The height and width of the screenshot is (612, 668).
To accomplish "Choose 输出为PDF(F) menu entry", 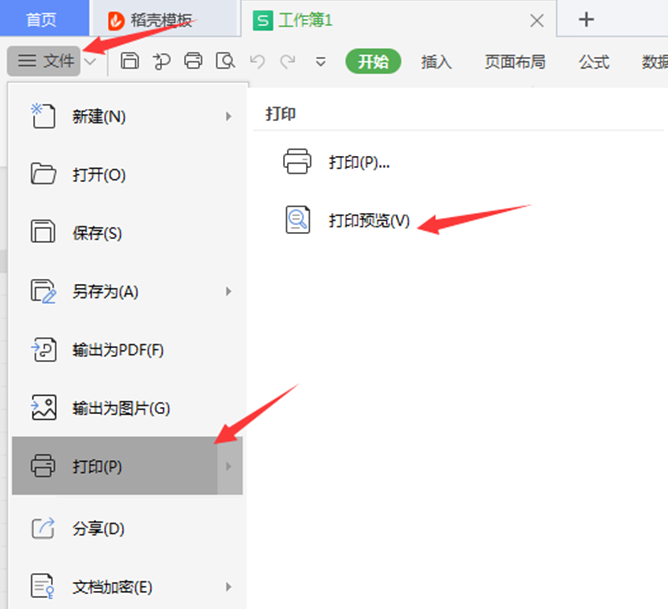I will point(127,350).
